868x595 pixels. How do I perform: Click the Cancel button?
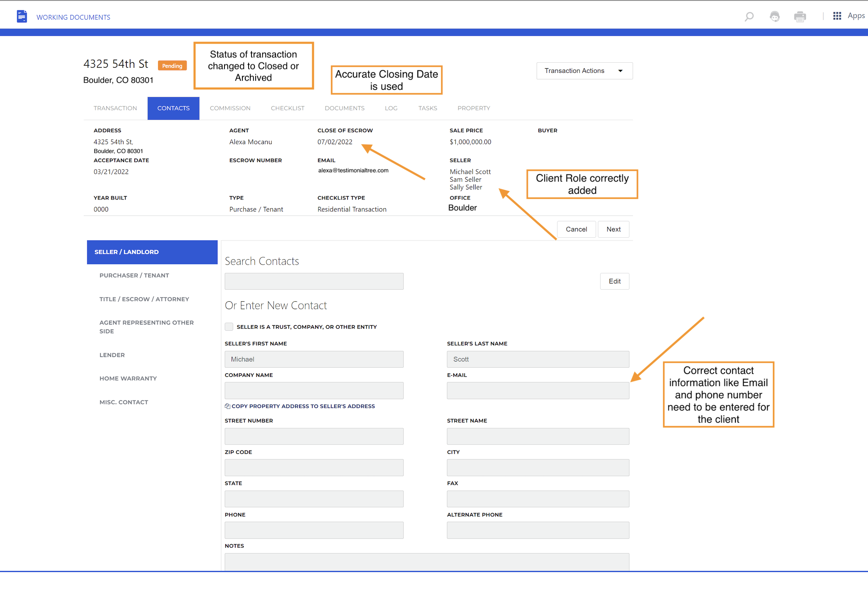576,229
